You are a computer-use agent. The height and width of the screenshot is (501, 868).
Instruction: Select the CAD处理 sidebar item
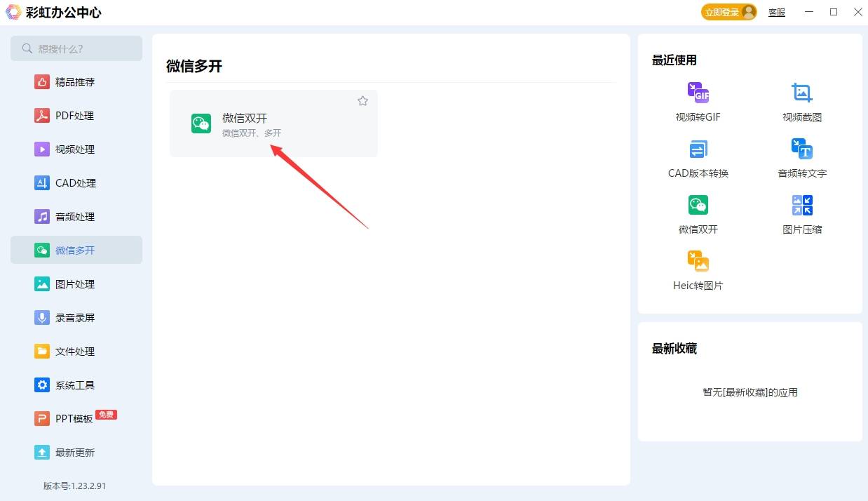point(75,183)
